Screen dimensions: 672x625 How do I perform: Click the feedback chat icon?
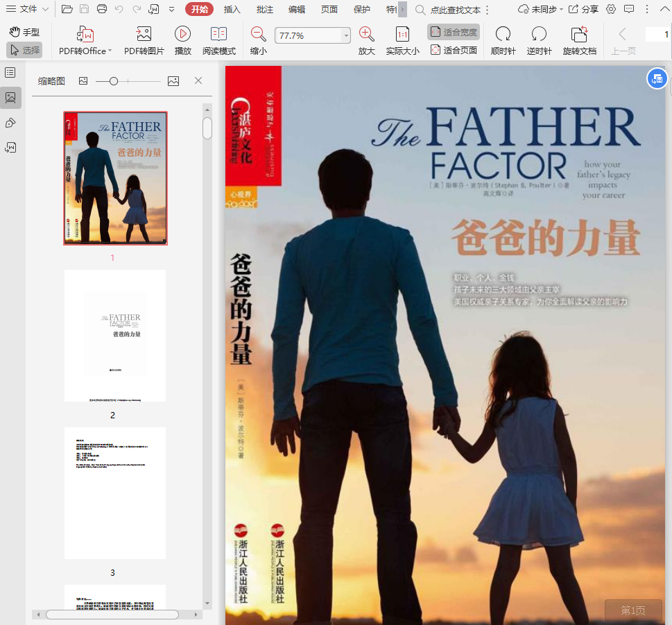coord(629,9)
